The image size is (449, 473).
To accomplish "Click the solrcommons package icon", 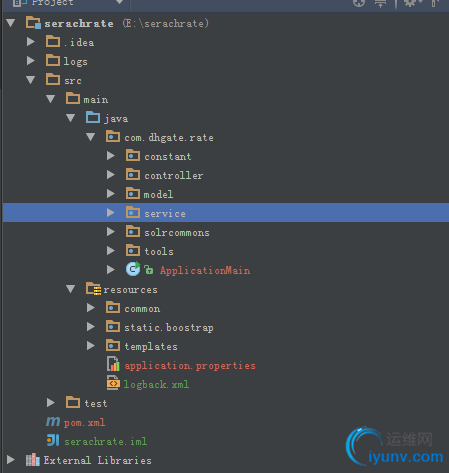I will [x=133, y=231].
